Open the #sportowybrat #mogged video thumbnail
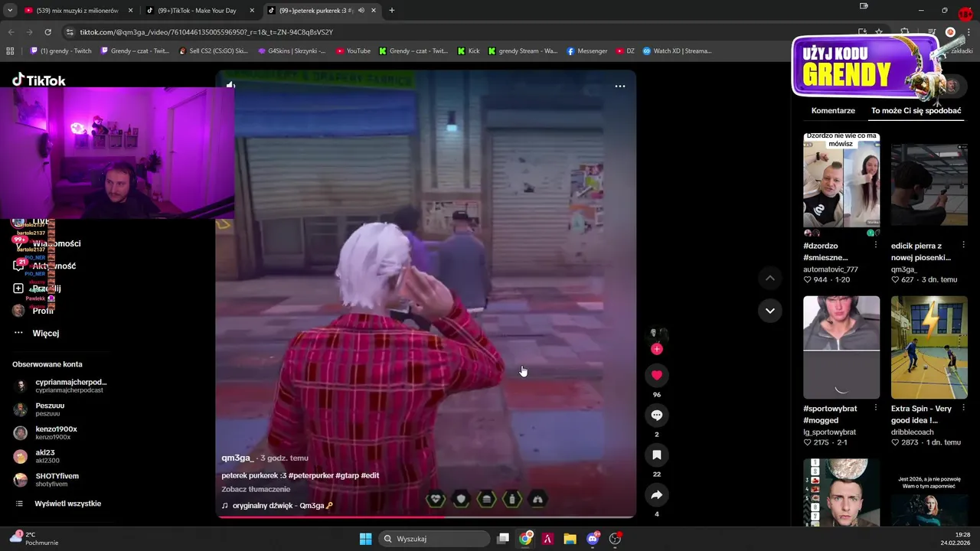The height and width of the screenshot is (551, 980). (x=841, y=347)
